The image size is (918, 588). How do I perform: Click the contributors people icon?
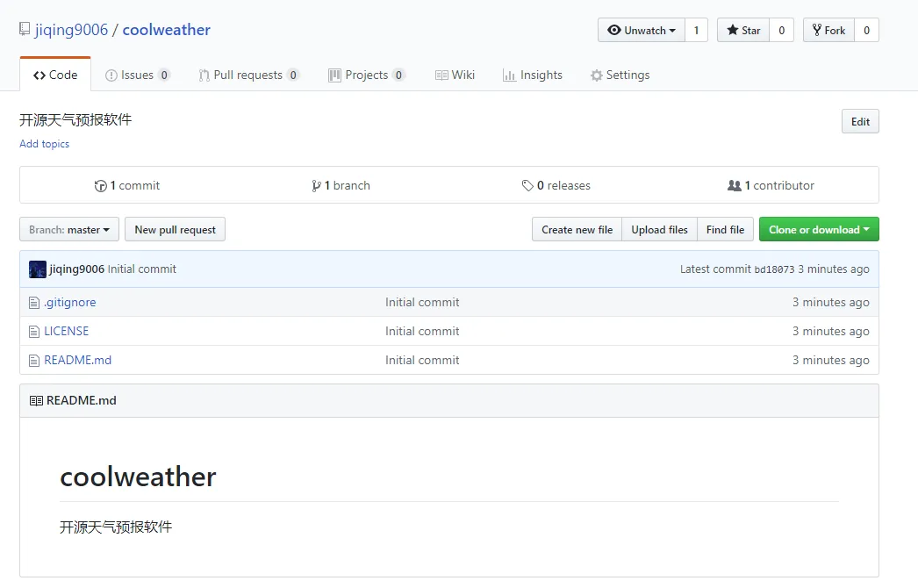[735, 186]
